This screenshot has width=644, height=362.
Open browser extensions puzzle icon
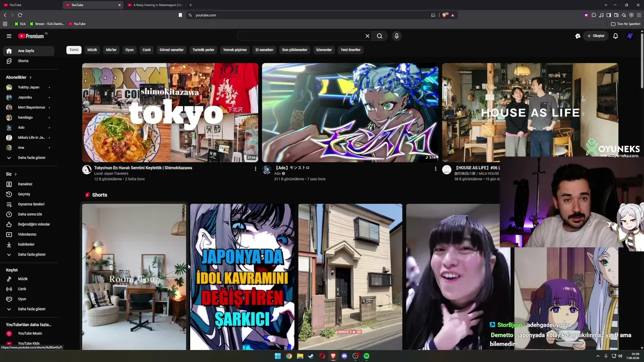(594, 15)
